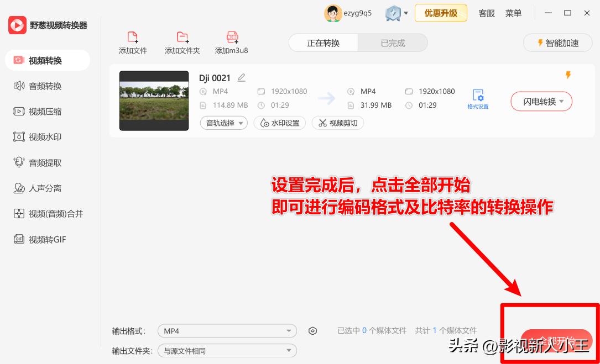Click the 添加m3u8 icon
The image size is (600, 364).
232,38
